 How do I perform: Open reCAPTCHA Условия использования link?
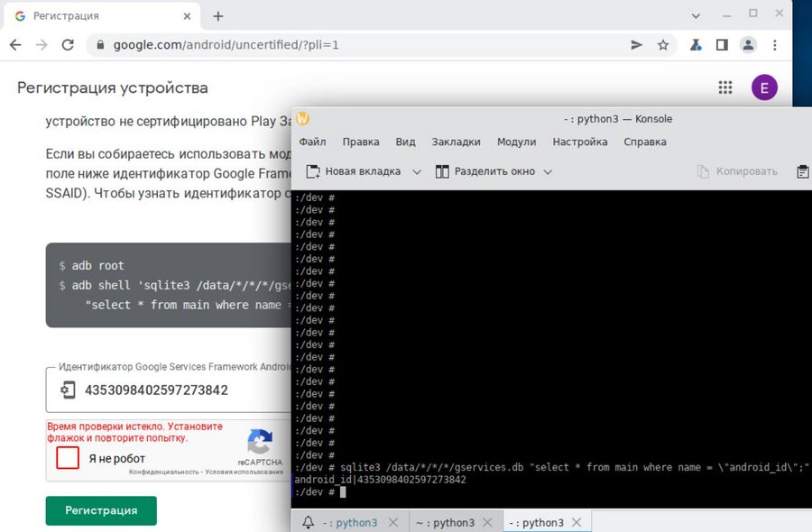pos(244,472)
